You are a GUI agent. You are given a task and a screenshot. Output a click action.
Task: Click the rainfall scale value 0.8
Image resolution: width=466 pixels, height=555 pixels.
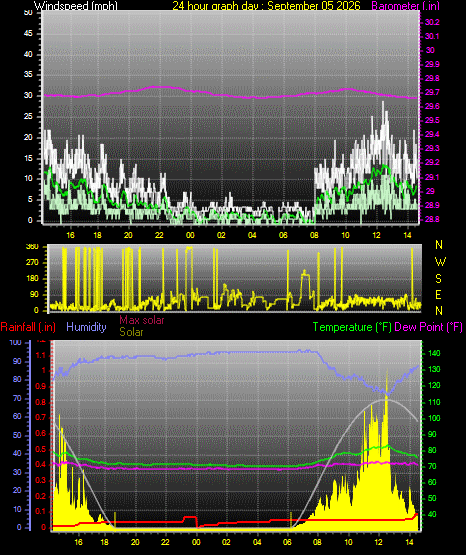[x=41, y=402]
